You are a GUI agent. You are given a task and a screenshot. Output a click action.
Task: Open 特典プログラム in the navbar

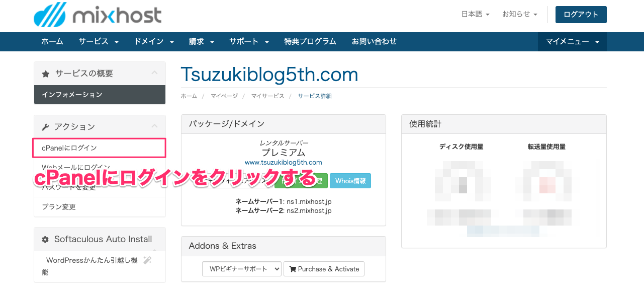[310, 42]
